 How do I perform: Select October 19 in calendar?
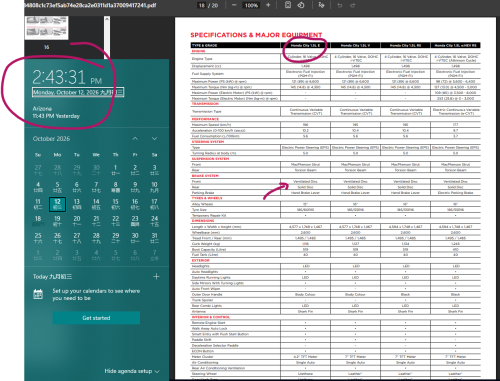point(57,221)
